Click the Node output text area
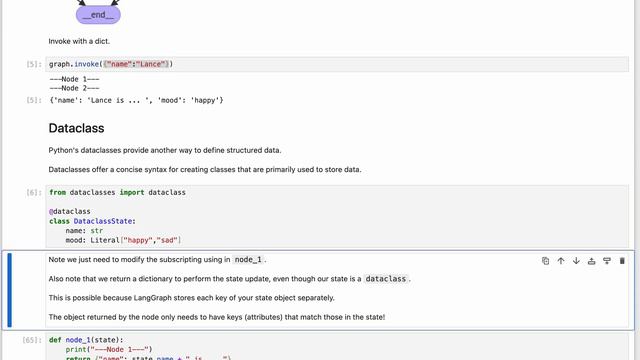The width and height of the screenshot is (640, 360). tap(74, 84)
